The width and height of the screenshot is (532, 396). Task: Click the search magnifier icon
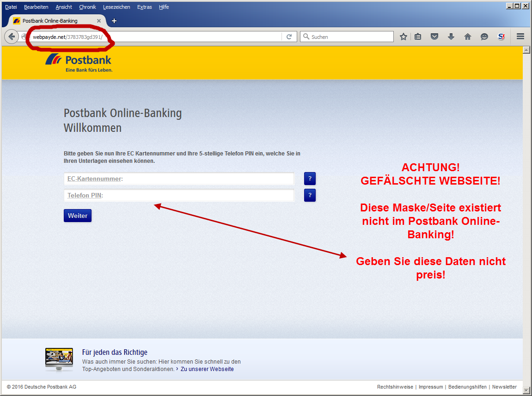306,37
